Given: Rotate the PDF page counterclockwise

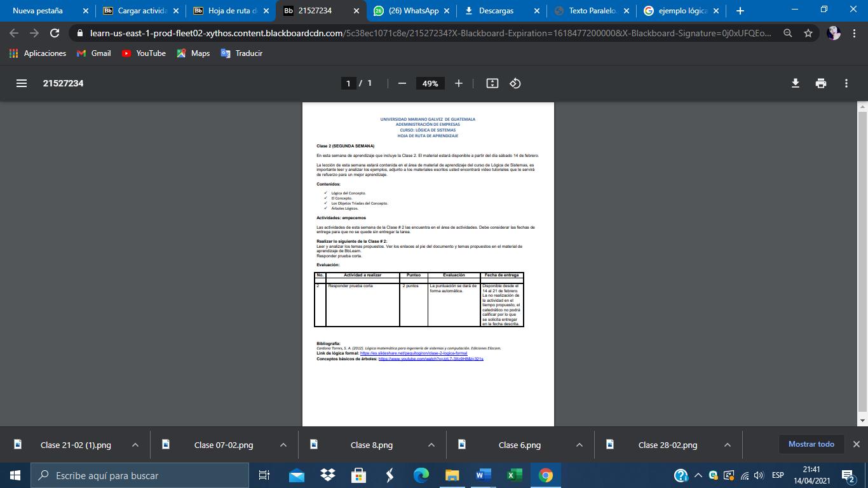Looking at the screenshot, I should (515, 83).
